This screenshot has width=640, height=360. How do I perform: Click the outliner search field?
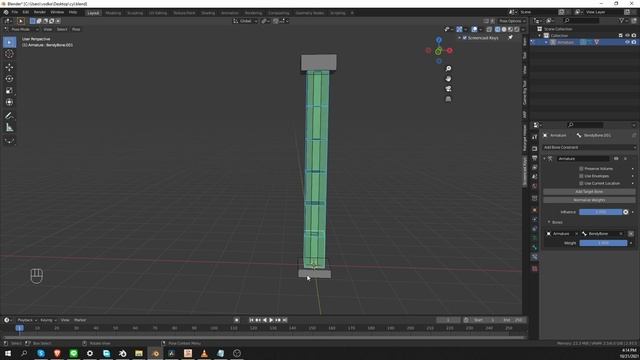(581, 20)
